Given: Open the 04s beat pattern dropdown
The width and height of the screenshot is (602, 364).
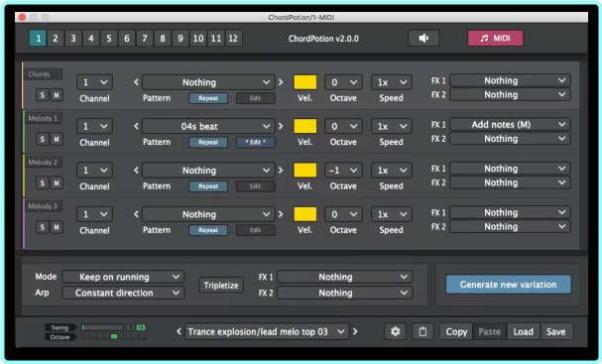Looking at the screenshot, I should pyautogui.click(x=208, y=126).
